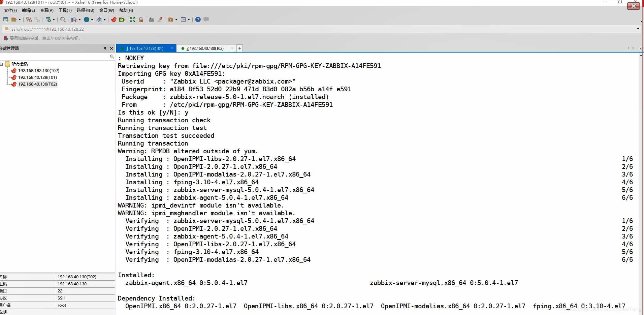The width and height of the screenshot is (644, 315).
Task: Click the Find magnifier icon in toolbar
Action: [63, 20]
